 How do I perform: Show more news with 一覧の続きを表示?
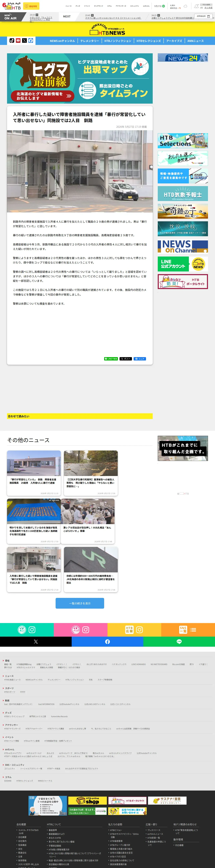[x=80, y=603]
